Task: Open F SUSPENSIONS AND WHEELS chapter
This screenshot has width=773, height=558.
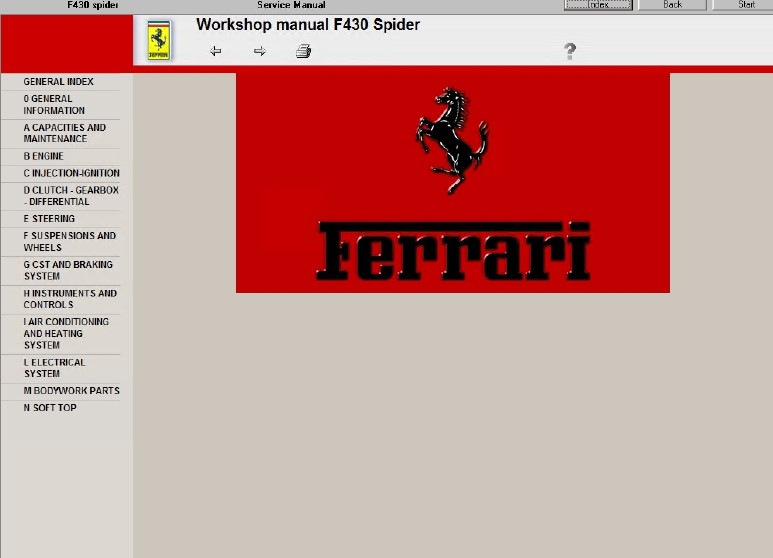Action: pos(70,242)
